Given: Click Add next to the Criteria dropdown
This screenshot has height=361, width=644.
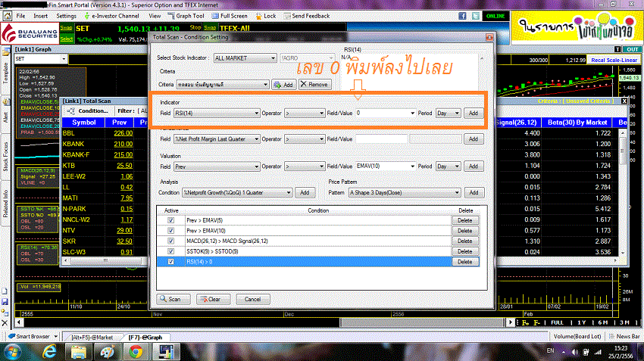Looking at the screenshot, I should click(x=284, y=85).
